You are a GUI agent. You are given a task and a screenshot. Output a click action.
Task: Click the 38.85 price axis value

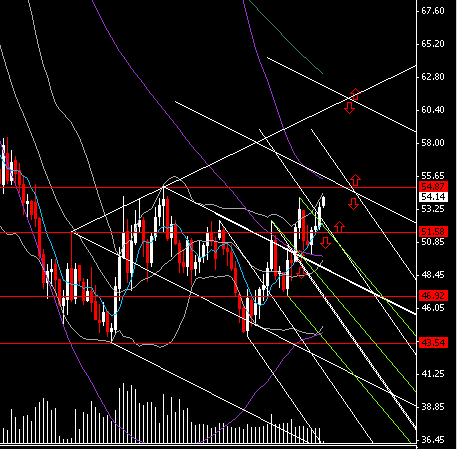click(x=433, y=407)
